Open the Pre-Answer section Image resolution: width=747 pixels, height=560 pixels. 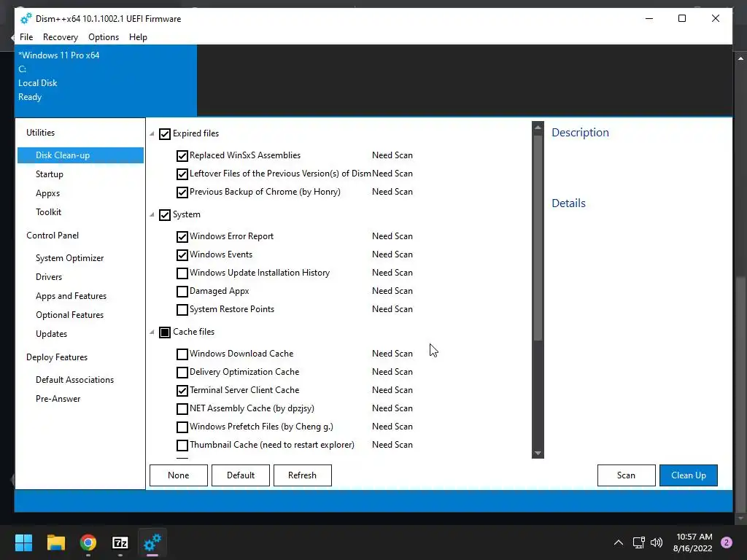[58, 399]
